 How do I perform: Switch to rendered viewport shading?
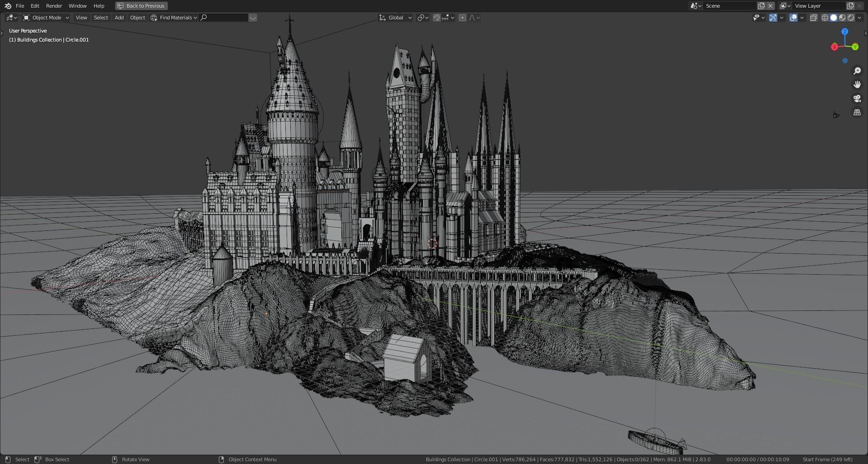tap(851, 18)
